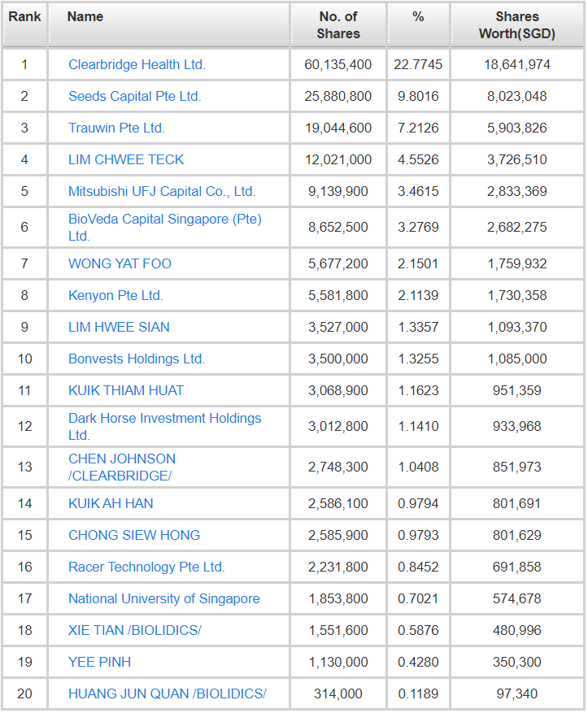Image resolution: width=588 pixels, height=713 pixels.
Task: Click the CHONG SIEW HONG link
Action: pyautogui.click(x=134, y=536)
